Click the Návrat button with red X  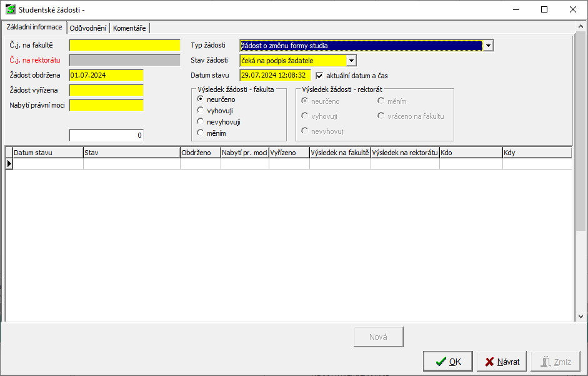point(502,362)
